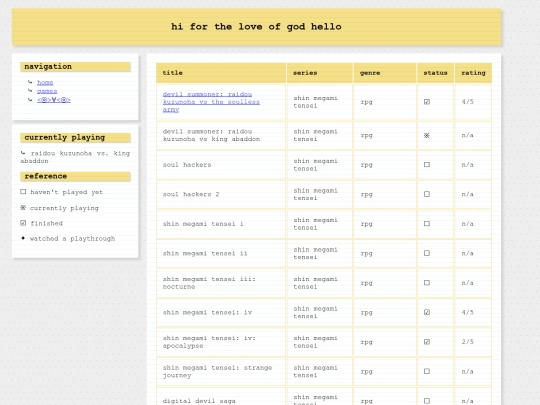Click the 'watched a playthrough' label
540x405 pixels.
pyautogui.click(x=72, y=239)
